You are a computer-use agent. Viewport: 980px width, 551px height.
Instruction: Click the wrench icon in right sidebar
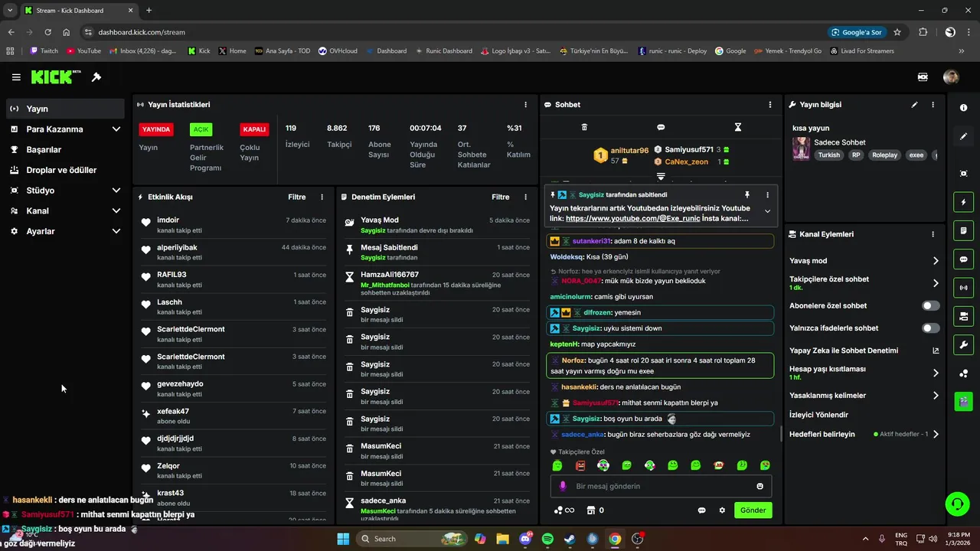click(x=963, y=344)
